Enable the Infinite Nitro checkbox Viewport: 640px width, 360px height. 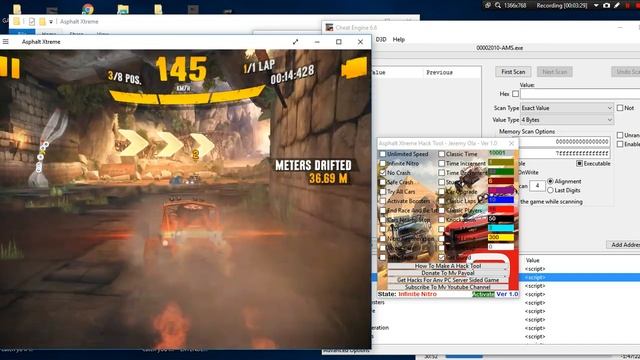point(382,163)
